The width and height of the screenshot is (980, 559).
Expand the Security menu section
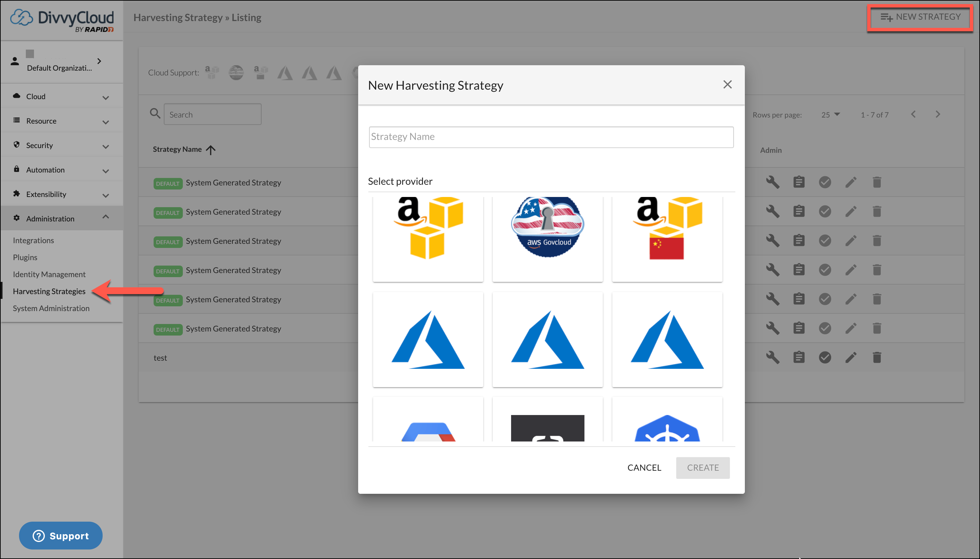[x=62, y=145]
